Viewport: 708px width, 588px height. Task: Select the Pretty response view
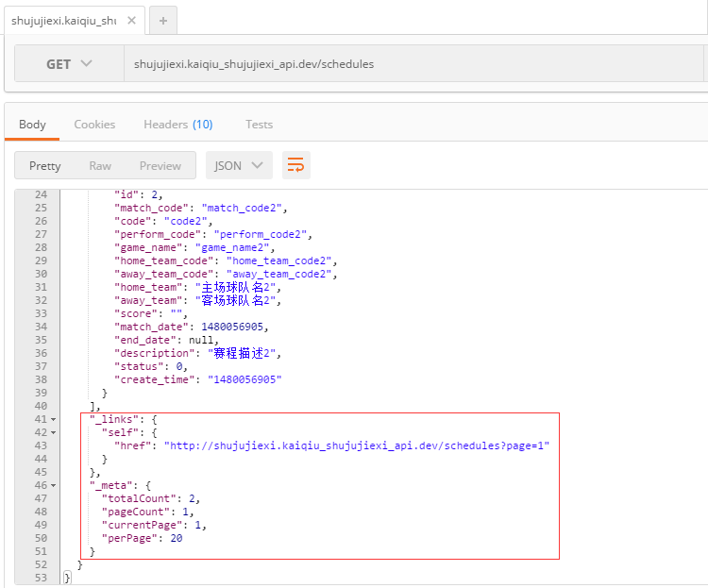[x=44, y=165]
